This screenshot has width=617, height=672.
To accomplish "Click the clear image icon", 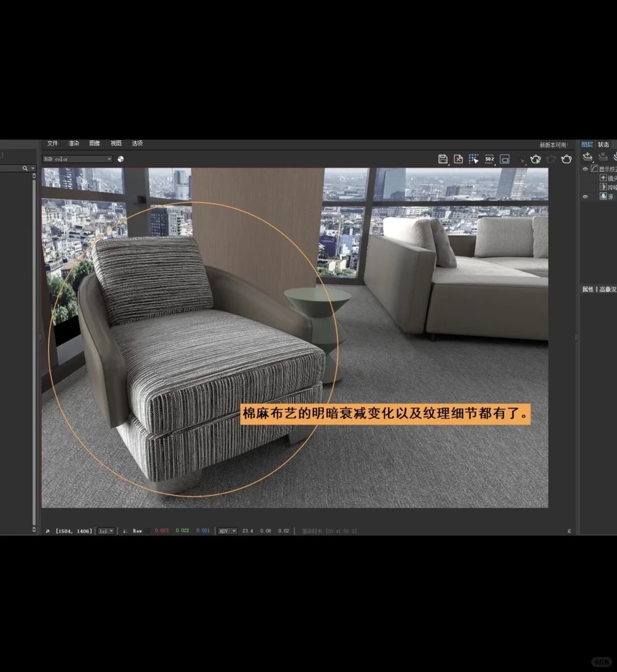I will click(458, 159).
